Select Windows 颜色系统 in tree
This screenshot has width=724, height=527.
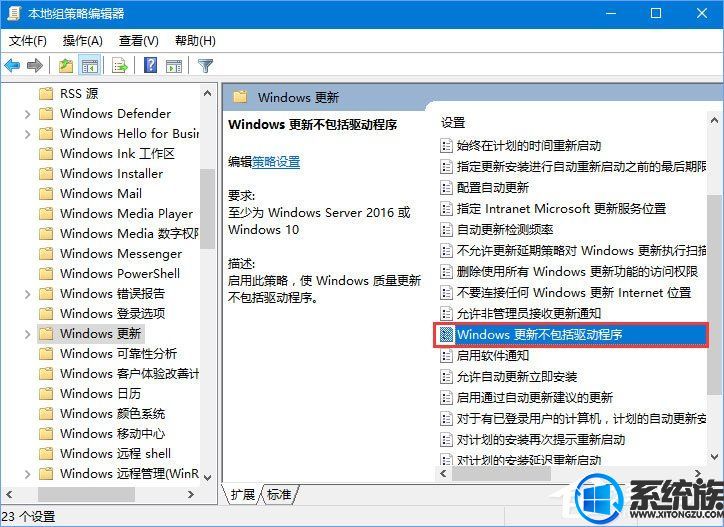(113, 414)
